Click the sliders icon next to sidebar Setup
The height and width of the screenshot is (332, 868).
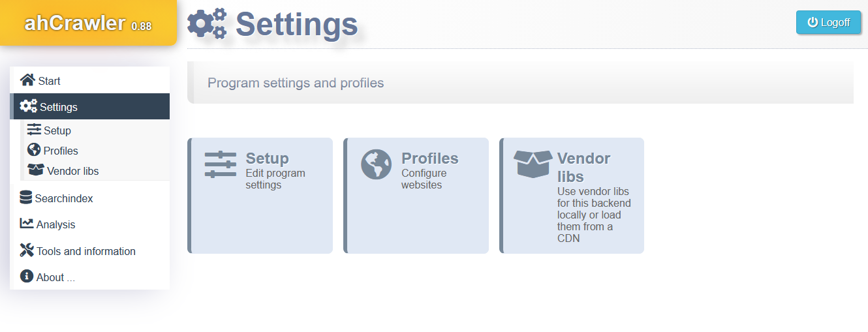click(34, 130)
